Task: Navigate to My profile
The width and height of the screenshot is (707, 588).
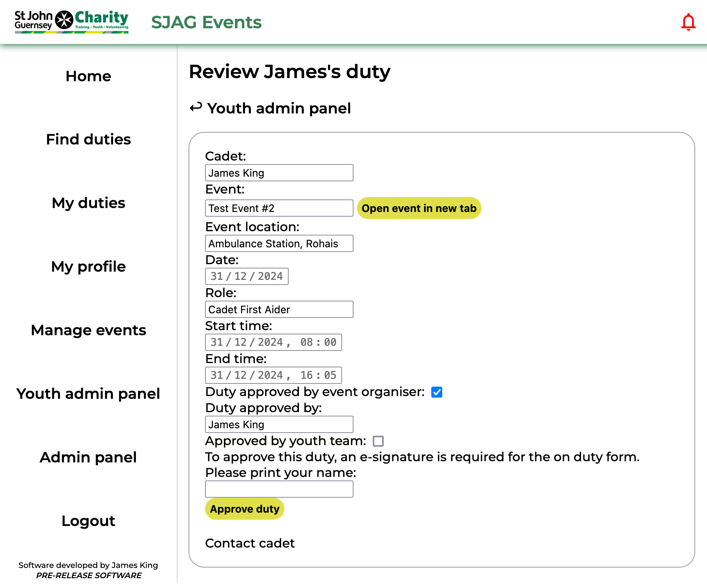Action: [88, 267]
